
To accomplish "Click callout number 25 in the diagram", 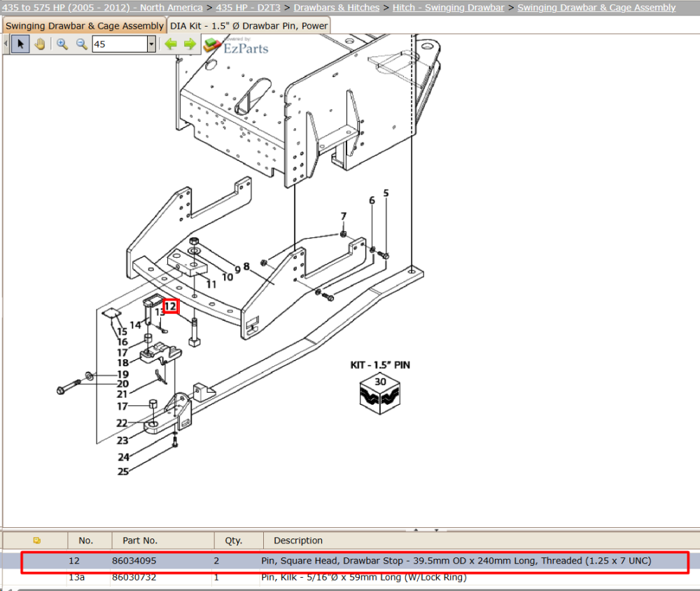I will pos(123,472).
